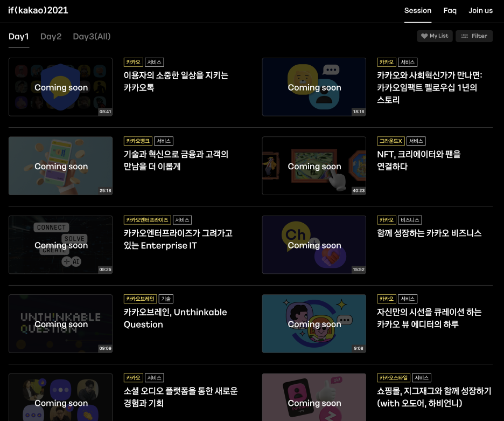Click the 카카오브레인 company tag
The width and height of the screenshot is (504, 421).
tap(140, 299)
